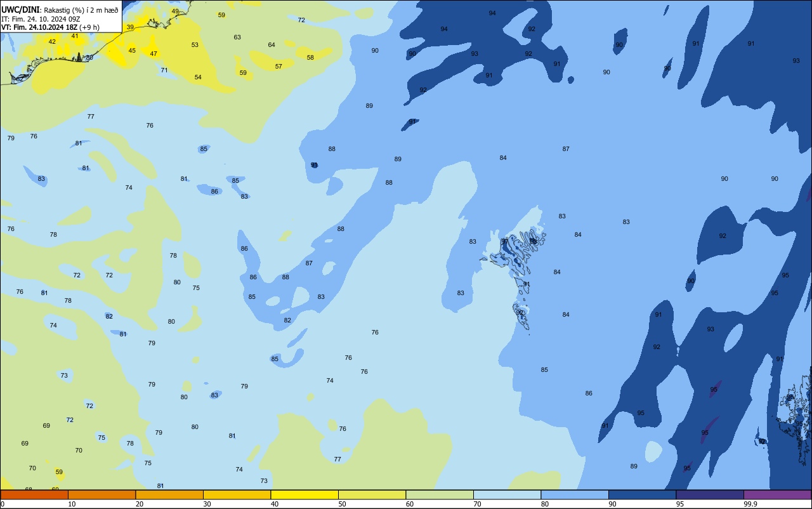Click the 40–50 bright yellow legend swatch
Viewport: 812px width, 509px height.
pyautogui.click(x=304, y=494)
